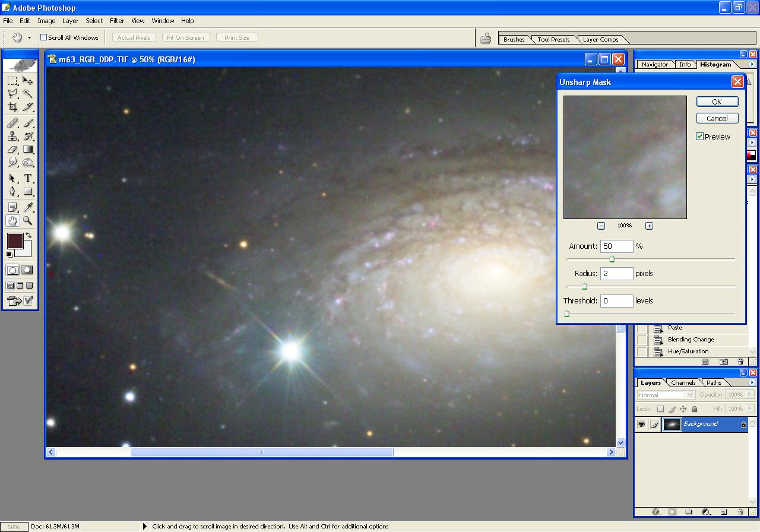This screenshot has height=532, width=760.
Task: Choose the Eyedropper tool
Action: 28,207
